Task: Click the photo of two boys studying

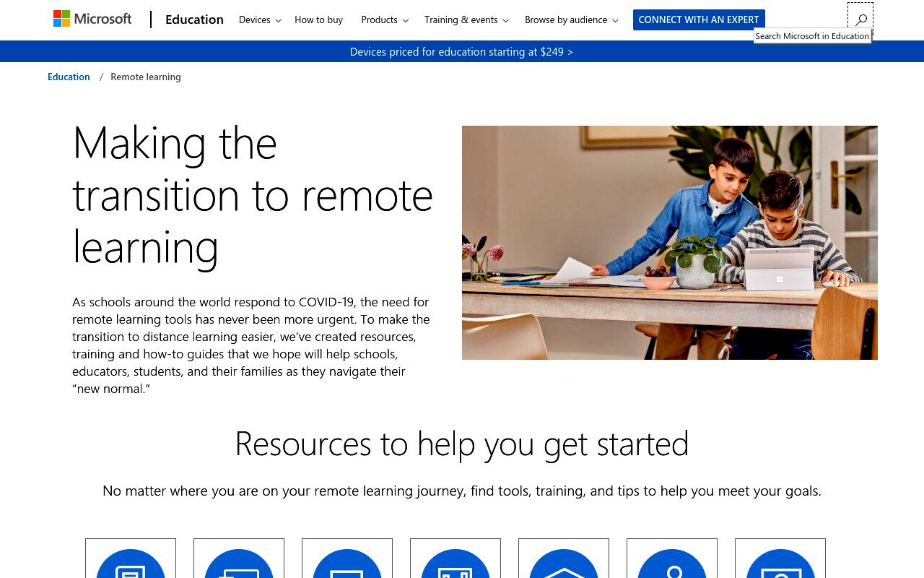Action: (x=670, y=243)
